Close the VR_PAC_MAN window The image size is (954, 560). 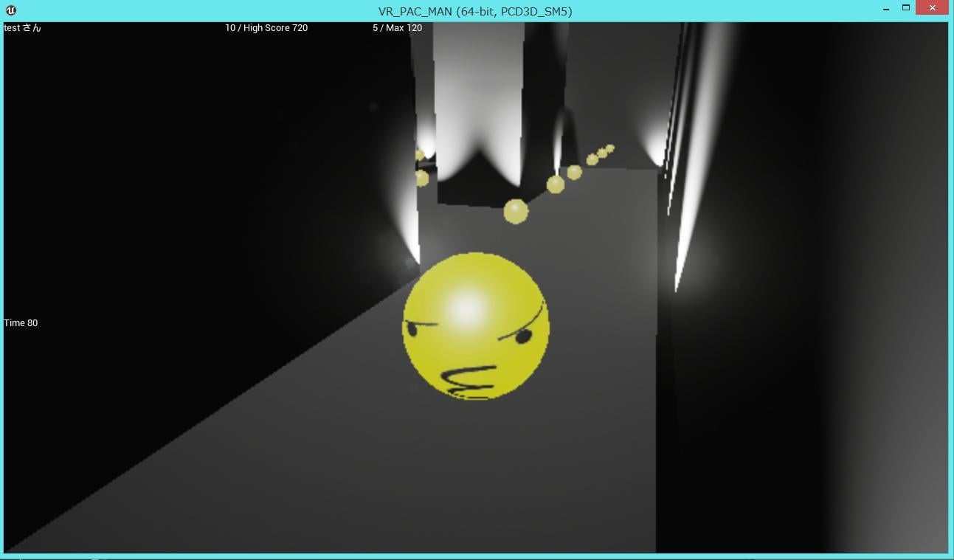pyautogui.click(x=933, y=8)
